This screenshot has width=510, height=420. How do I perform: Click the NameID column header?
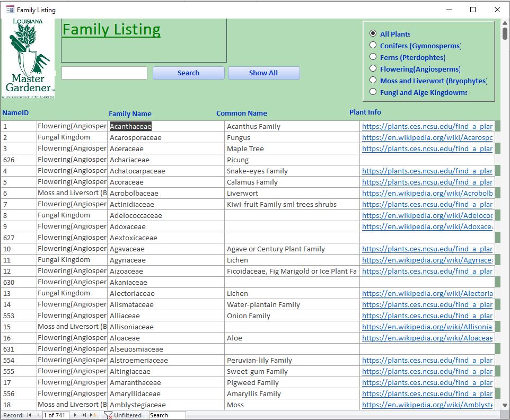tap(15, 112)
